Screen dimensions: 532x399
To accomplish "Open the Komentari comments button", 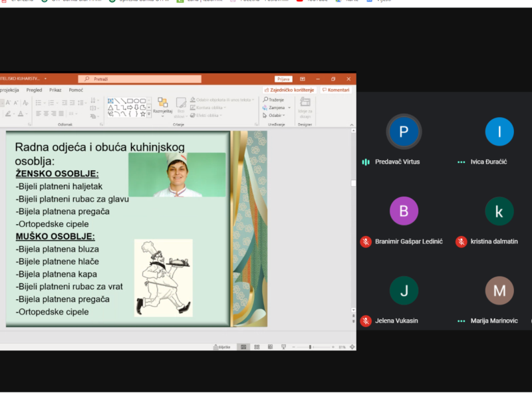I will tap(336, 90).
